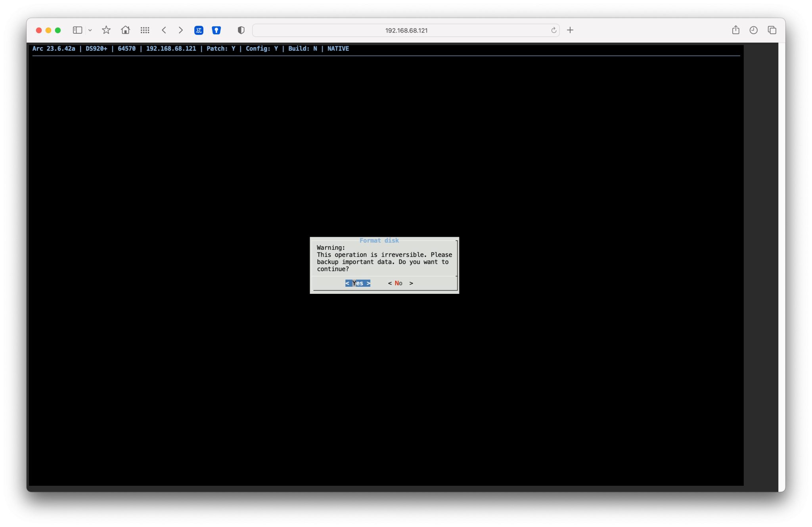Screen dimensions: 812x527
Task: Show the apps grid icon
Action: pos(145,30)
